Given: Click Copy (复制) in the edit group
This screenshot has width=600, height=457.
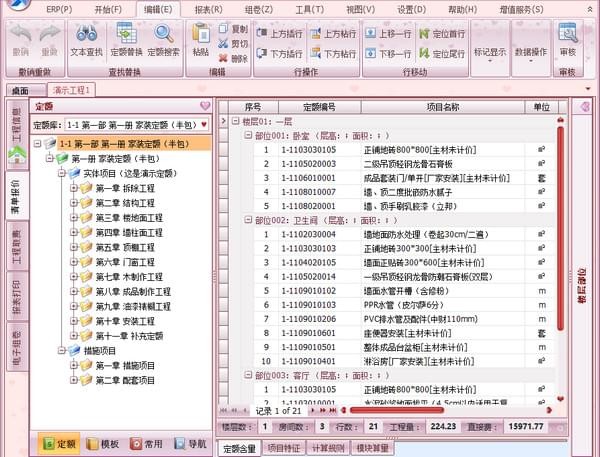Looking at the screenshot, I should point(233,29).
